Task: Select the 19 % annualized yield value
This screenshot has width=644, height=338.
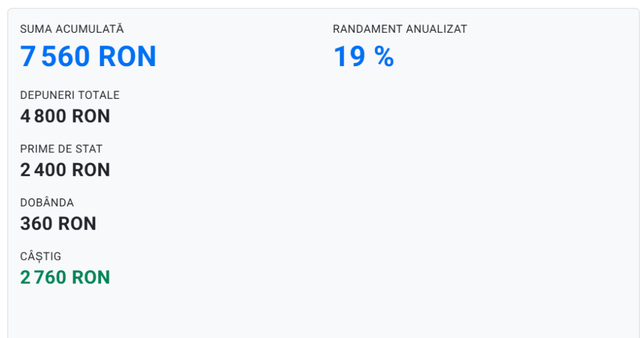Action: 364,57
